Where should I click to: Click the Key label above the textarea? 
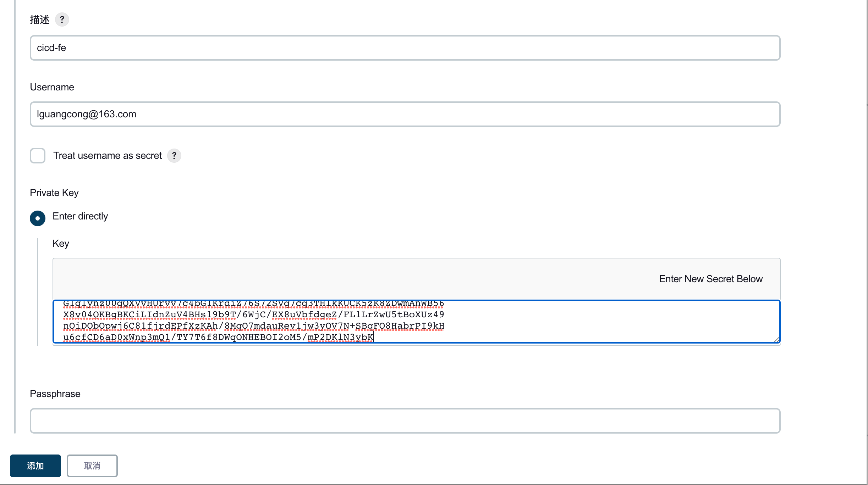61,244
